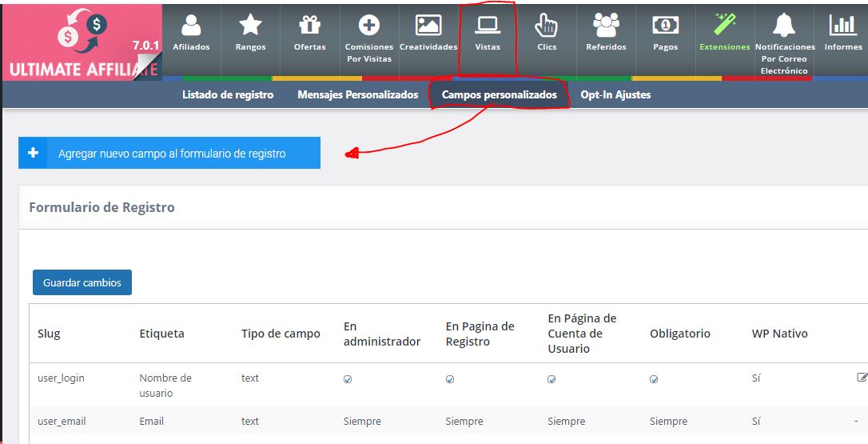Select Comisiones Por Visitas plus icon
The width and height of the screenshot is (868, 444).
click(x=369, y=26)
